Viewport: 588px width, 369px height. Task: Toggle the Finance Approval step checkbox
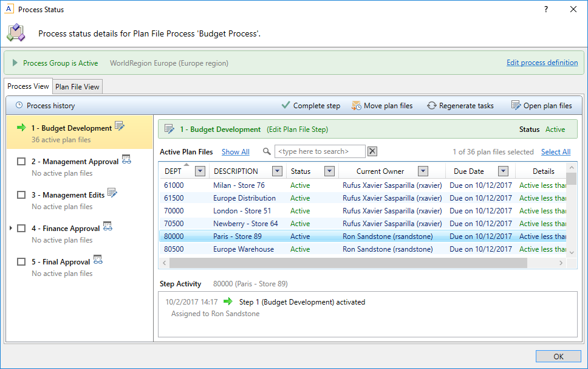21,229
